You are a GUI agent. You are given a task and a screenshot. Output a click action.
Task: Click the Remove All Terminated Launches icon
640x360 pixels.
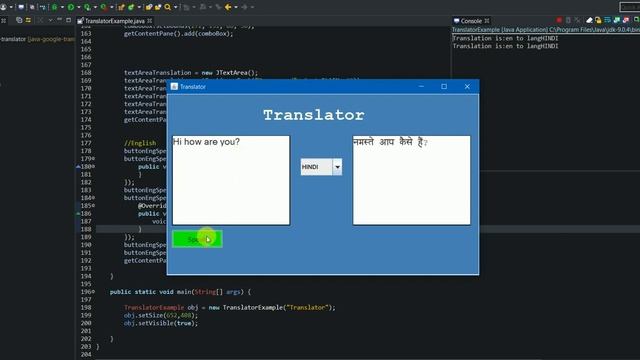pyautogui.click(x=578, y=20)
